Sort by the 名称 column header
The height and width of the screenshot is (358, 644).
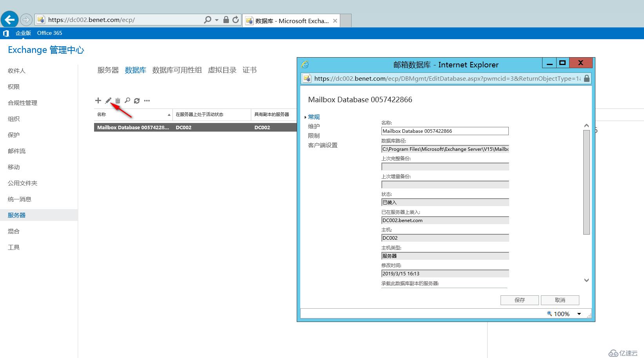tap(133, 114)
